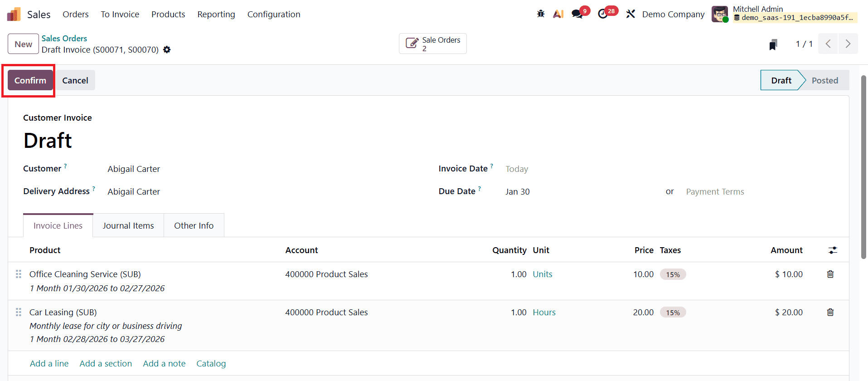The image size is (868, 381).
Task: Click the Amount column header
Action: click(786, 250)
